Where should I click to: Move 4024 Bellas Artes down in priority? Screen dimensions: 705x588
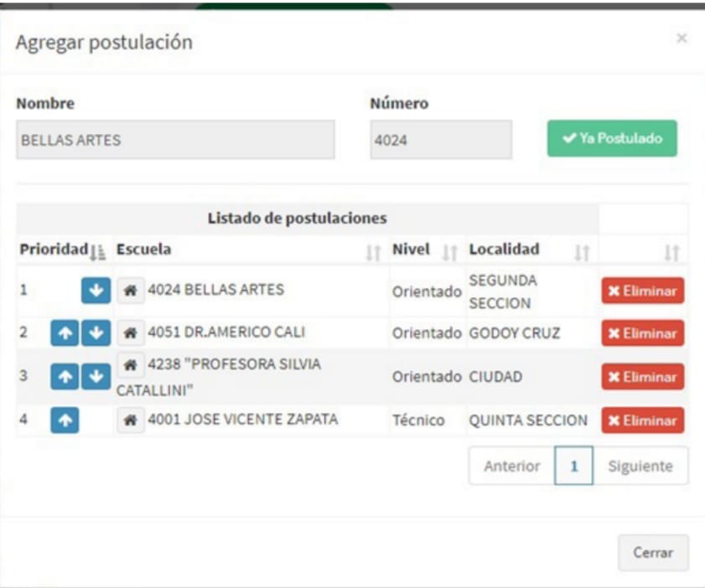point(96,291)
